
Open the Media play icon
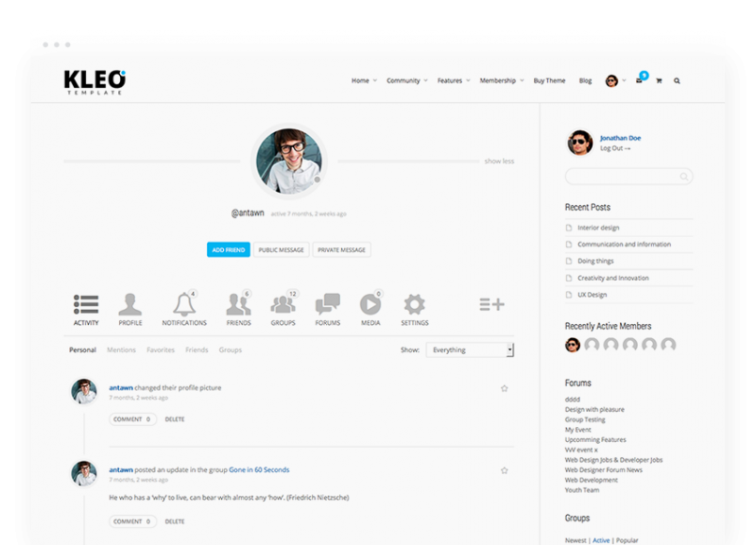(x=369, y=304)
